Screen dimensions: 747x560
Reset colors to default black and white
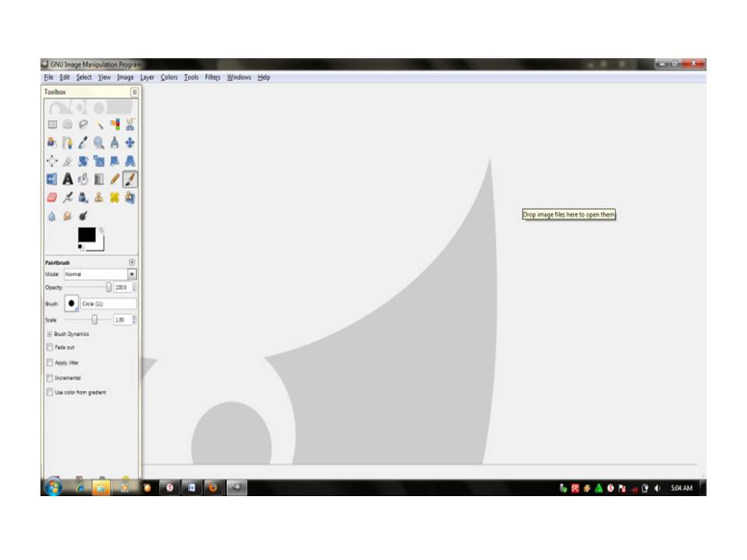[80, 247]
